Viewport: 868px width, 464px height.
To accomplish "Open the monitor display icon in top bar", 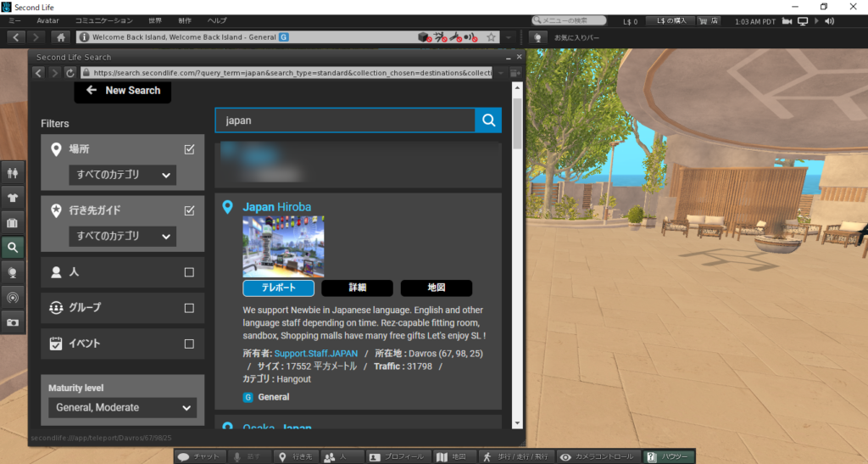I will (x=803, y=21).
